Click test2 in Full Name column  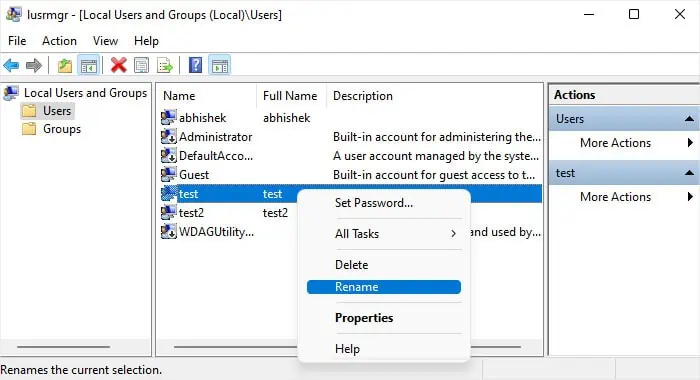(275, 213)
